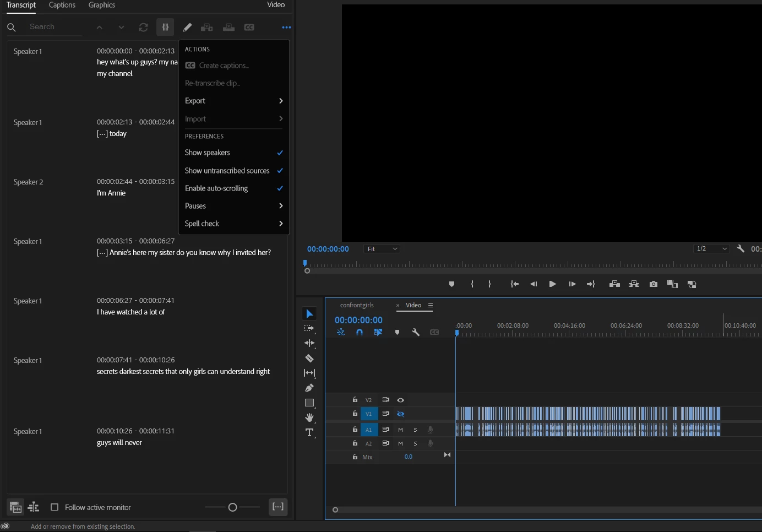Image resolution: width=762 pixels, height=532 pixels.
Task: Open Program monitor wrench settings
Action: [741, 248]
